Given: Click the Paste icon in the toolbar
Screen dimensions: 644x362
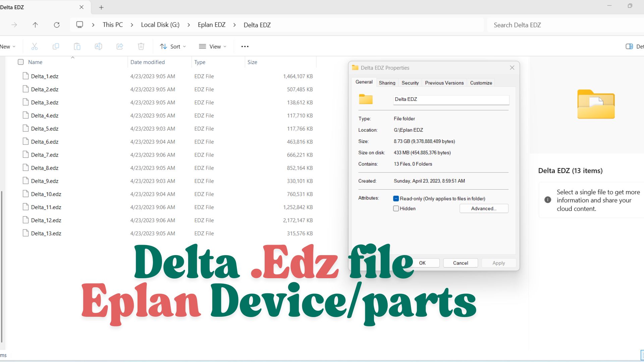Looking at the screenshot, I should pos(77,46).
